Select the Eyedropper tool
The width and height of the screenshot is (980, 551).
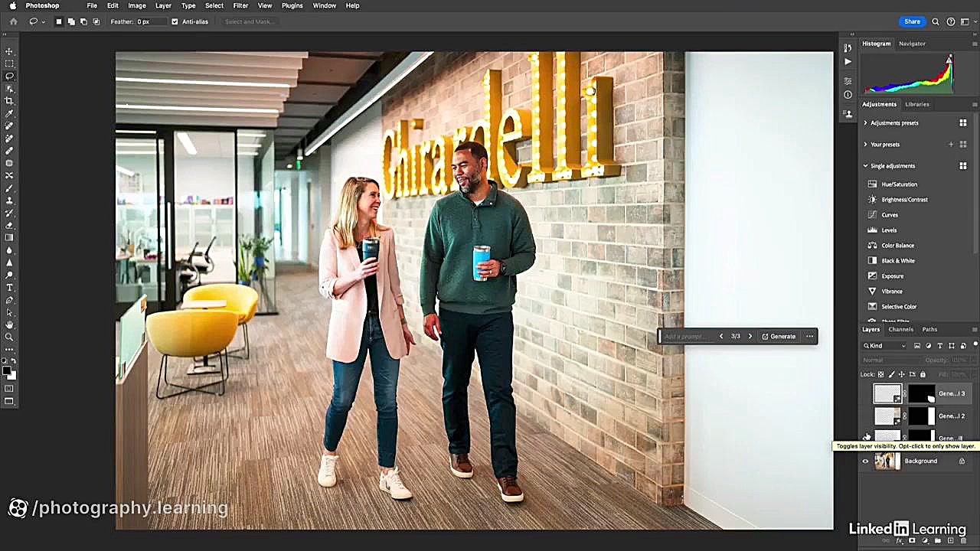click(x=9, y=113)
